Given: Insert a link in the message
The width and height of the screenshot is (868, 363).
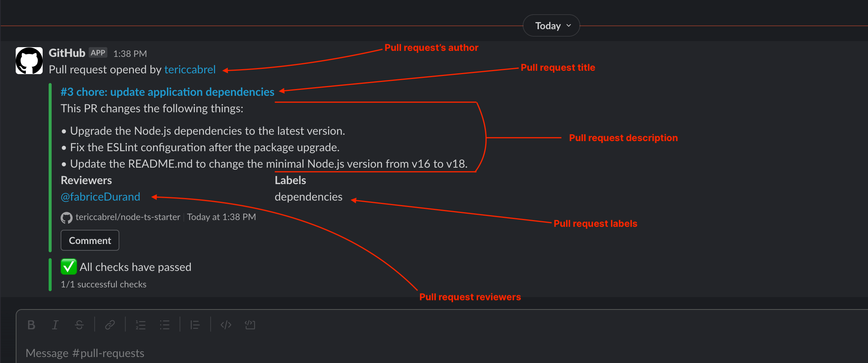Looking at the screenshot, I should (x=110, y=325).
